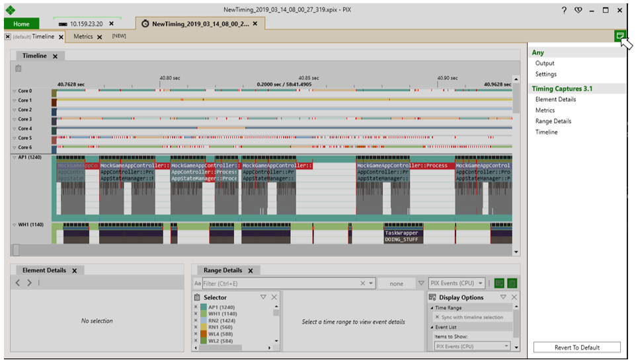
Task: Open the Items to Show dropdown
Action: 472,346
